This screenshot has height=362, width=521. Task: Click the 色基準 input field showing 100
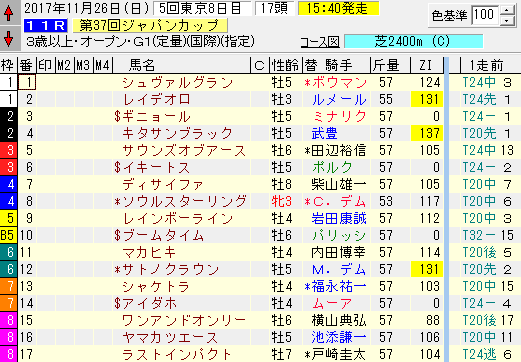(x=486, y=15)
